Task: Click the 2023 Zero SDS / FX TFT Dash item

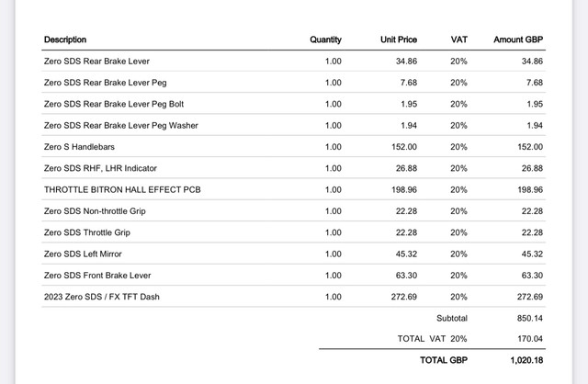Action: (x=102, y=297)
